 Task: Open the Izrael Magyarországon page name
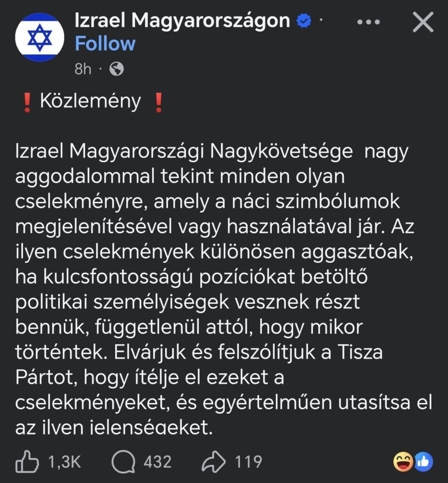pos(180,20)
